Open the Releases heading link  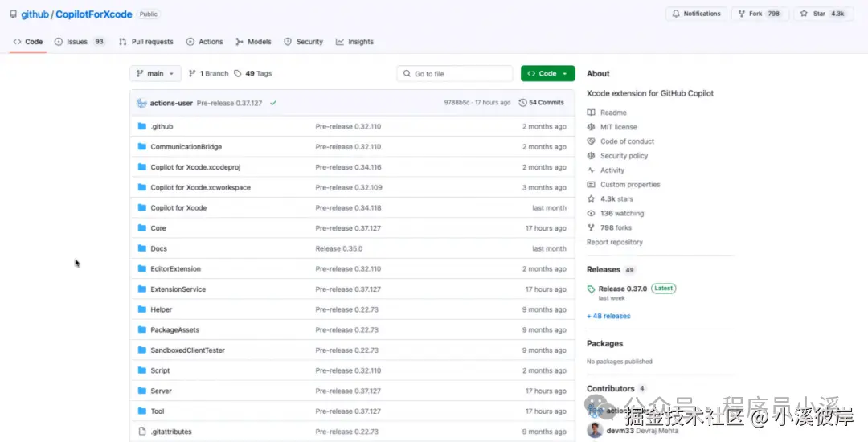[x=604, y=269]
